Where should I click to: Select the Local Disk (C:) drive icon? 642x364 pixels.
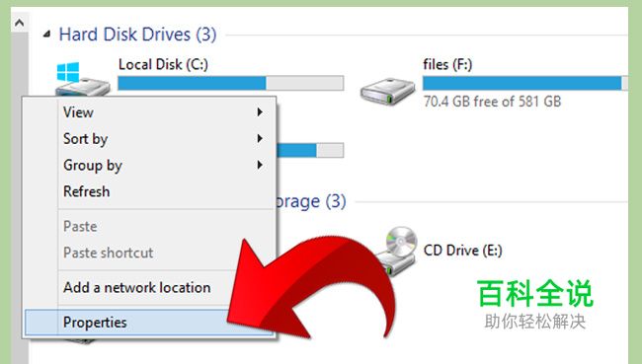(x=83, y=79)
